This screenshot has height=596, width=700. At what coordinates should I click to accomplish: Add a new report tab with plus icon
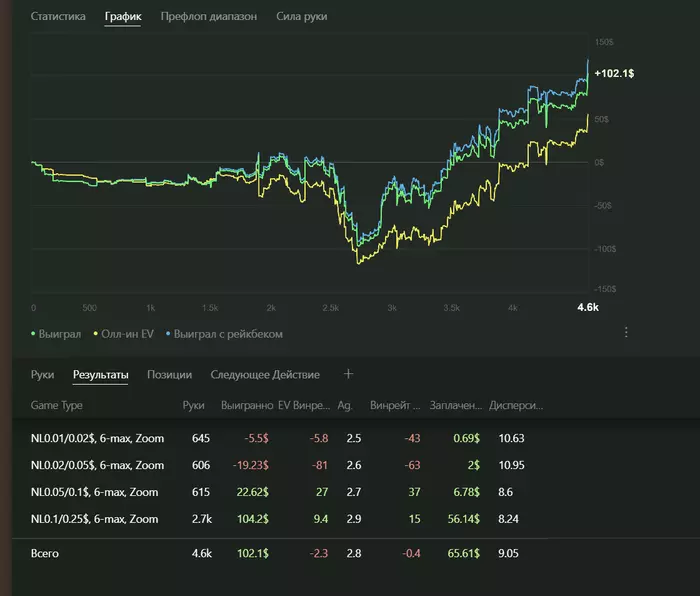(x=348, y=374)
